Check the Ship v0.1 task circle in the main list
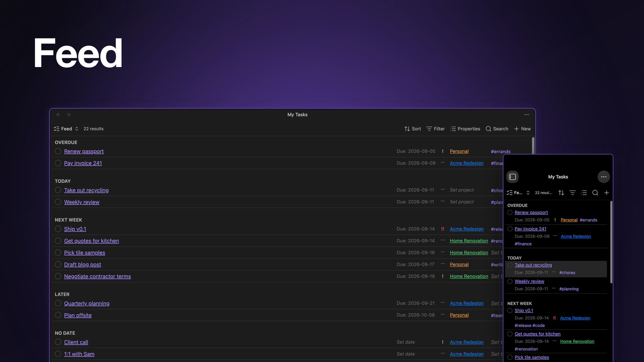The width and height of the screenshot is (644, 362). pos(58,229)
